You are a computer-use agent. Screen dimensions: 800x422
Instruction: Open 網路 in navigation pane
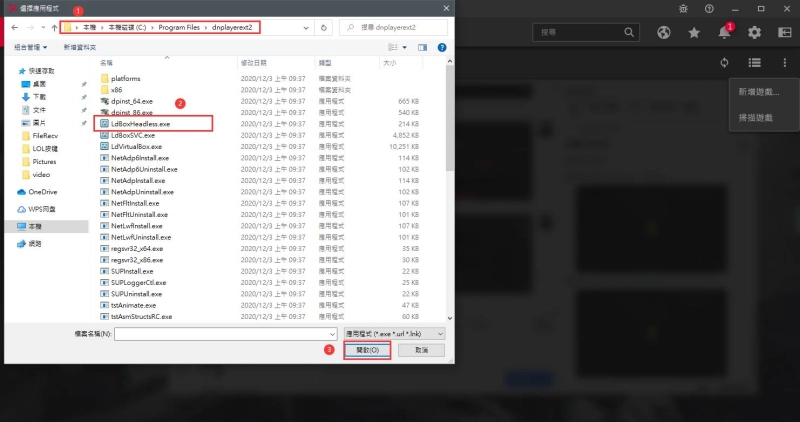(30, 244)
